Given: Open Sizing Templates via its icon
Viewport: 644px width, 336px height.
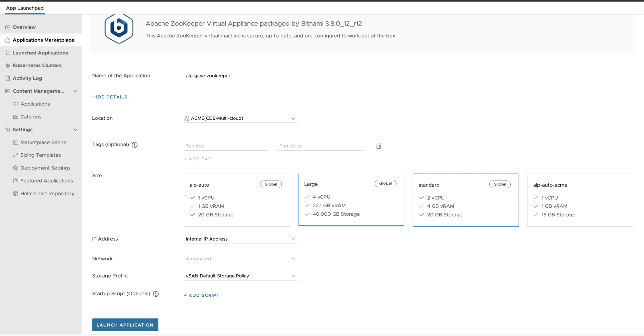Looking at the screenshot, I should [x=15, y=155].
